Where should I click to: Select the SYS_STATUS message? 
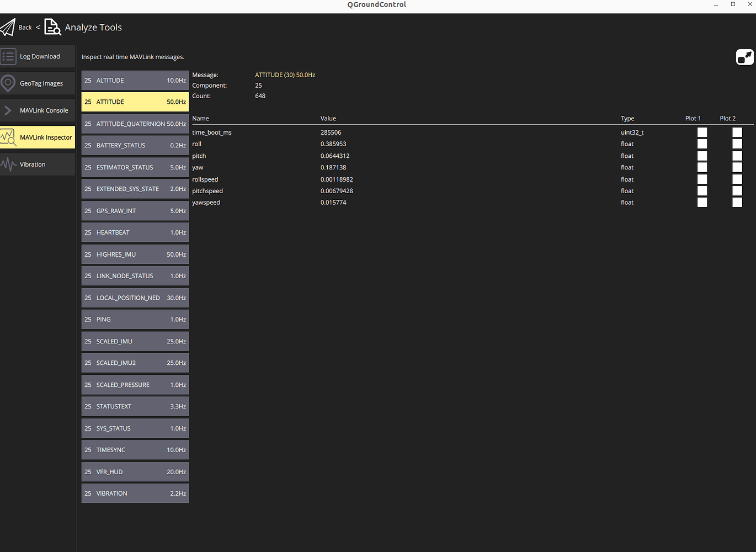click(135, 428)
